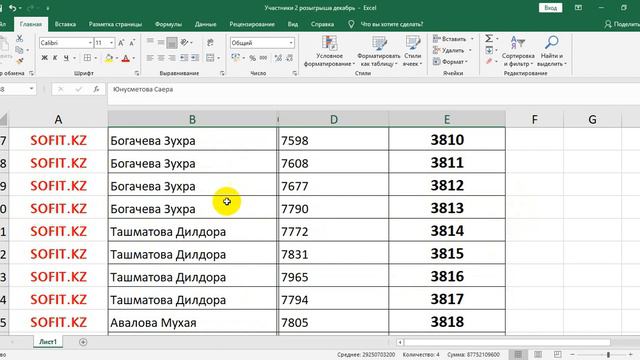This screenshot has width=640, height=360.
Task: Open the Вид ribbon tab
Action: click(293, 24)
